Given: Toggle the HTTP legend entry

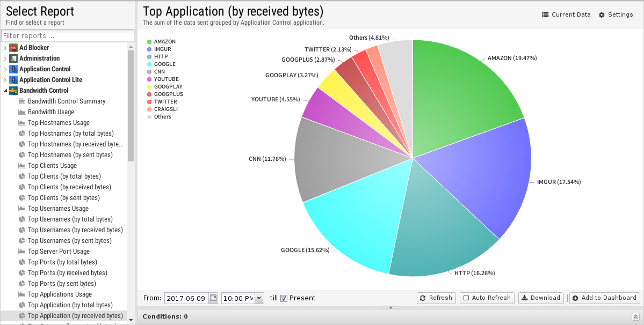Looking at the screenshot, I should click(157, 56).
